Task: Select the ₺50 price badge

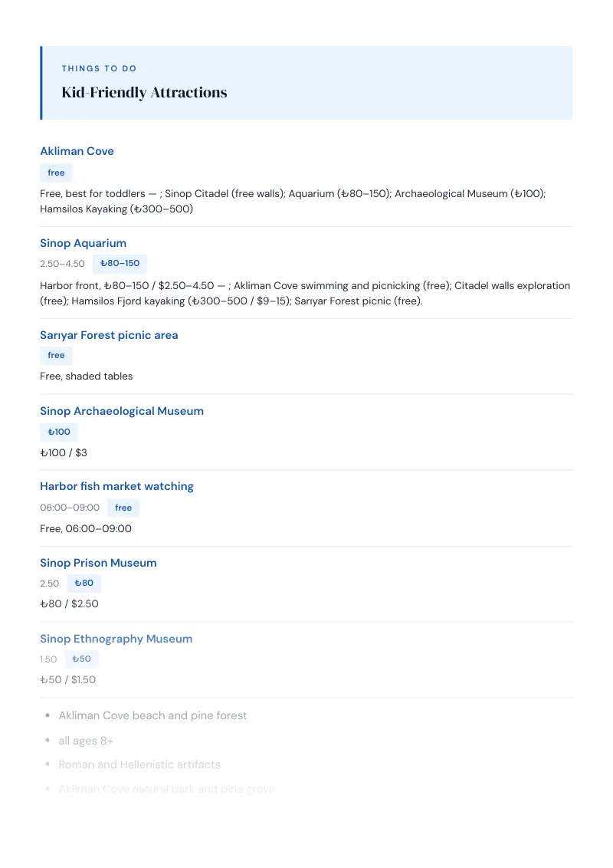Action: click(81, 659)
